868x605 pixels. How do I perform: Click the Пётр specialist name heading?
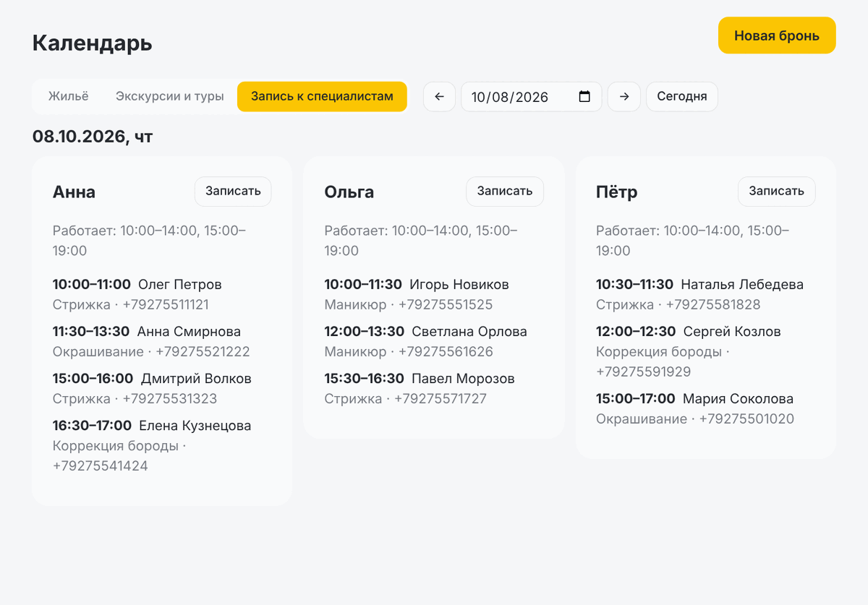point(617,192)
